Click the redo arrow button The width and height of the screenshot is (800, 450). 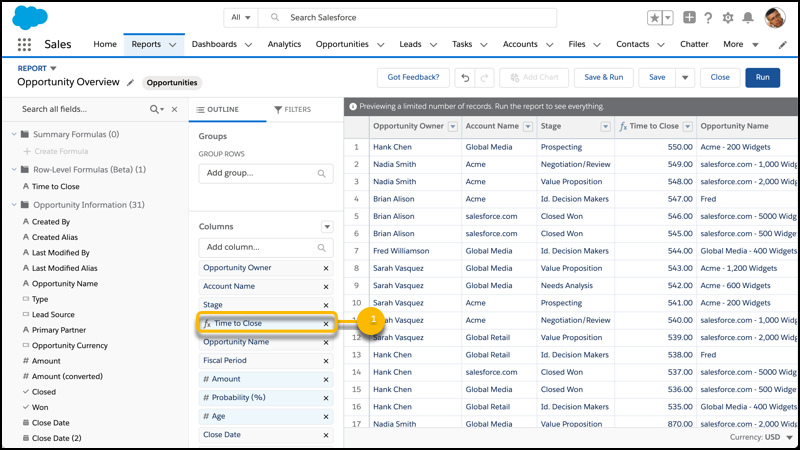click(484, 78)
